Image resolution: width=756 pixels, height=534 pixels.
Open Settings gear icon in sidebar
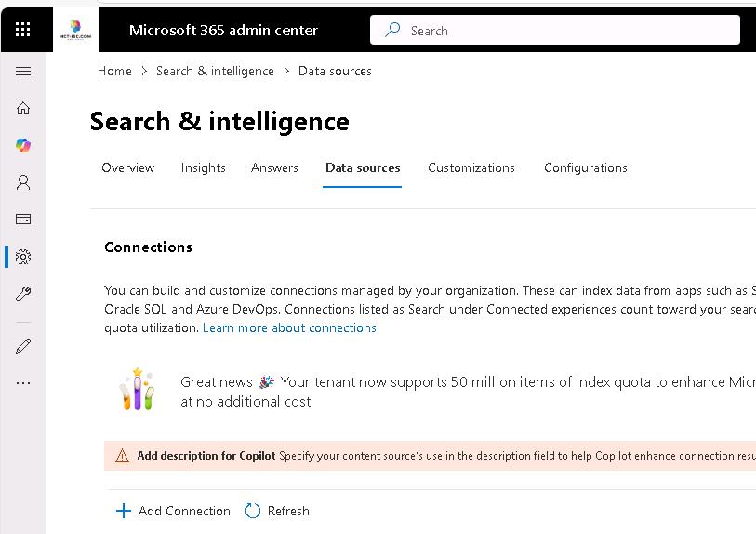coord(23,257)
